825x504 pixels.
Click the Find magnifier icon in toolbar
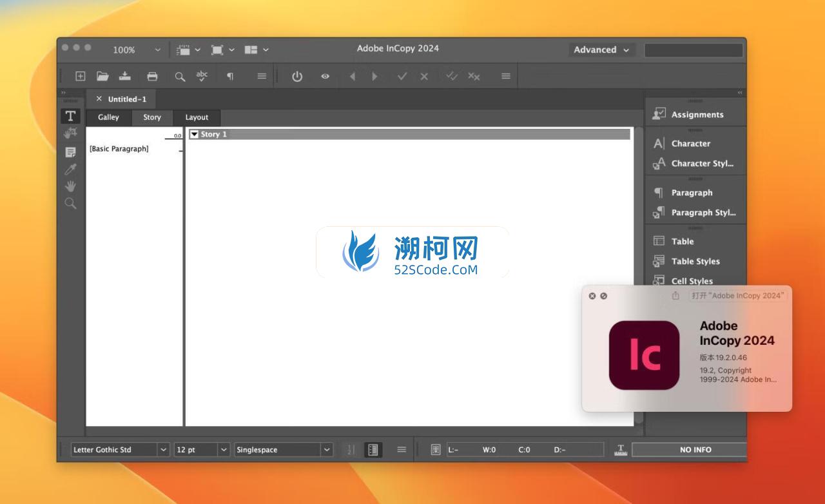click(x=180, y=76)
